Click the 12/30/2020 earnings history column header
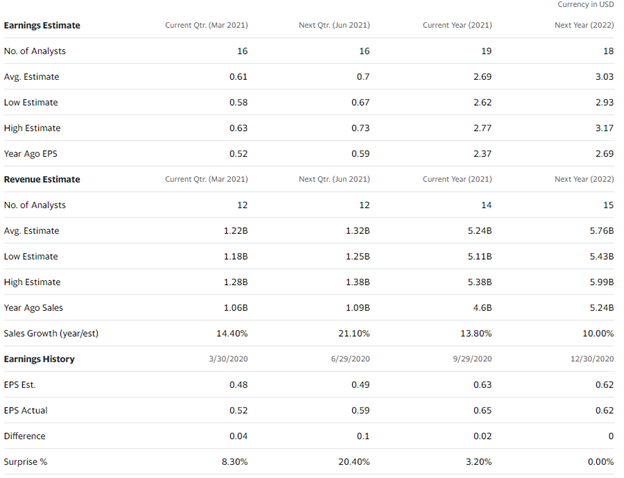This screenshot has width=624, height=478. (x=590, y=359)
